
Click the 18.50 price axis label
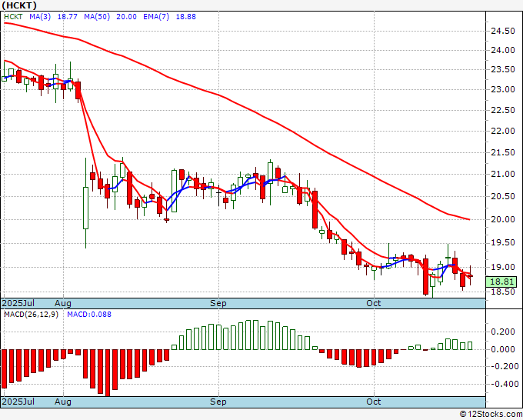click(503, 292)
